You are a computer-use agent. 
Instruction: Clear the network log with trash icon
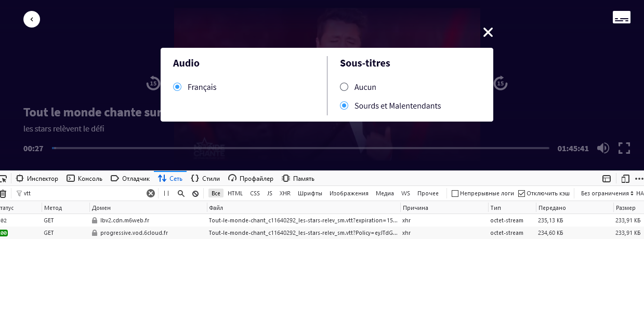[x=3, y=193]
